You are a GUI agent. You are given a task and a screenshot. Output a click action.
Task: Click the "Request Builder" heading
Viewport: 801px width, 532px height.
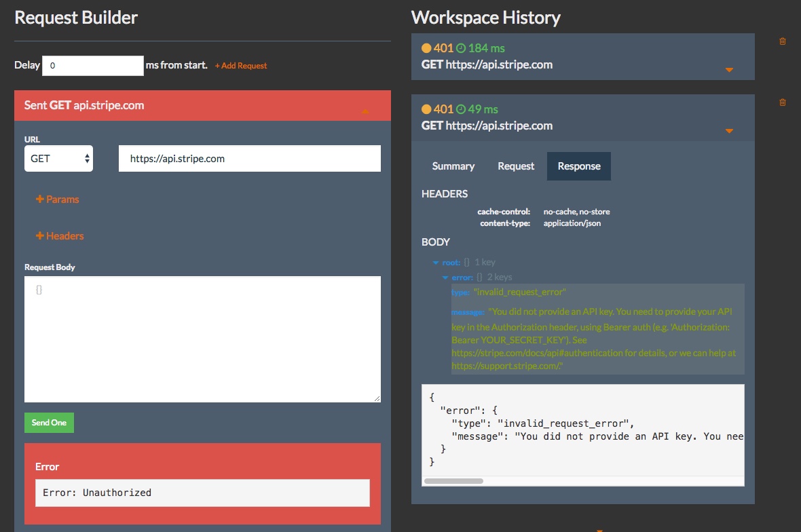(76, 18)
